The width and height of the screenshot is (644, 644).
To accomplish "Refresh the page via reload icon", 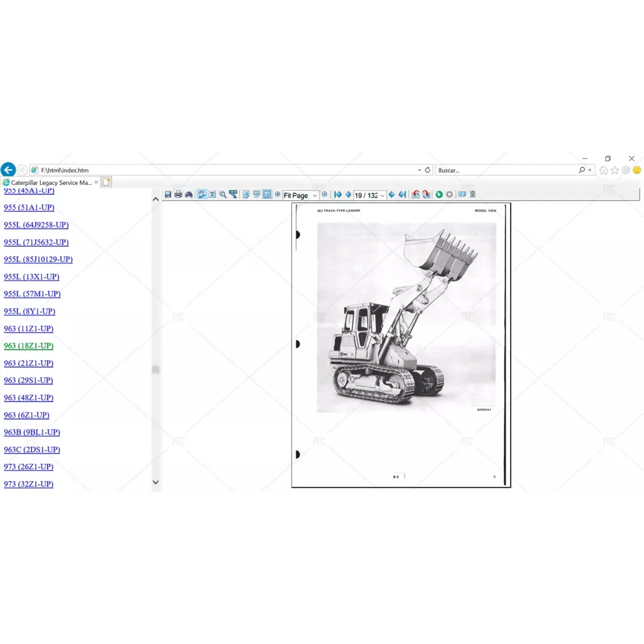I will click(x=428, y=170).
